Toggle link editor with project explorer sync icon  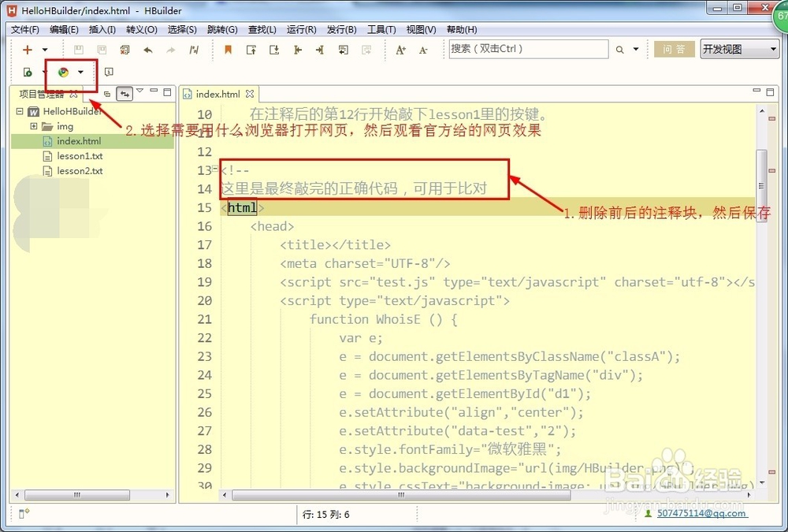coord(125,93)
